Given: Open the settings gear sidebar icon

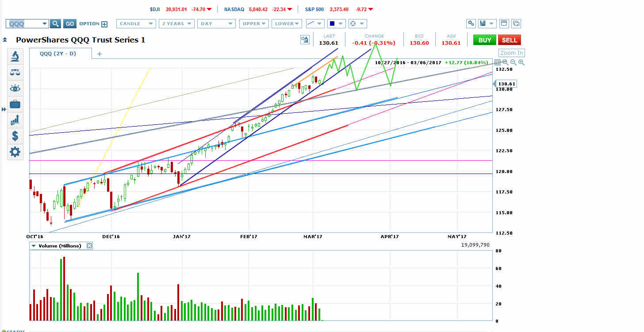Looking at the screenshot, I should [15, 152].
